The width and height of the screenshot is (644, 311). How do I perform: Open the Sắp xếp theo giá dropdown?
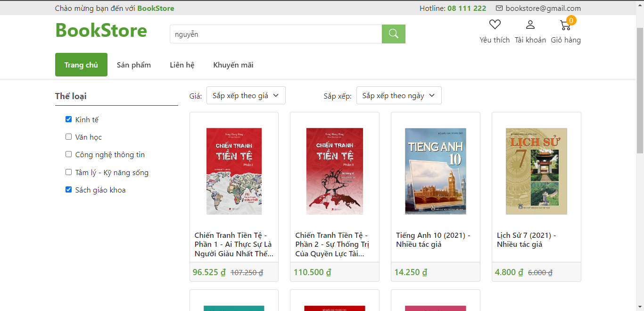pyautogui.click(x=246, y=95)
